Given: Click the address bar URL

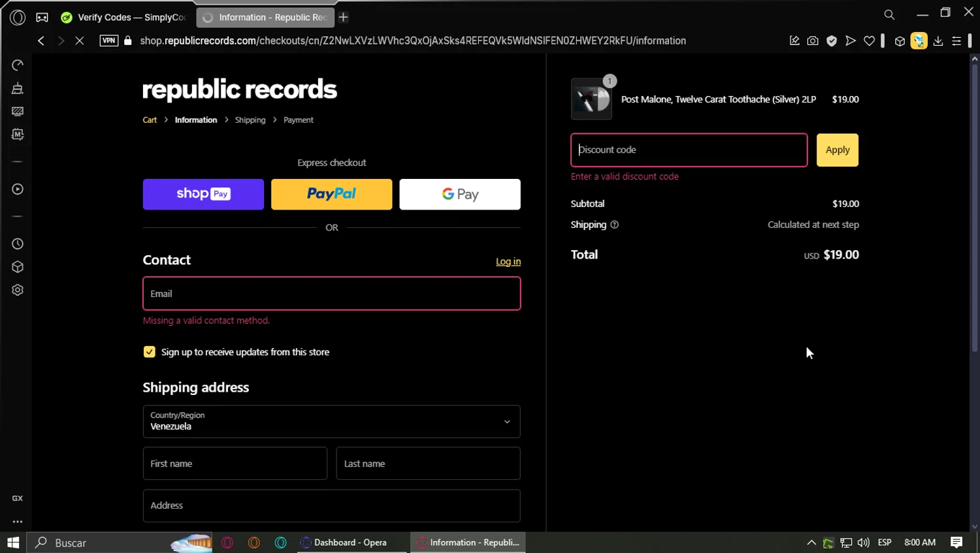Looking at the screenshot, I should [x=412, y=40].
